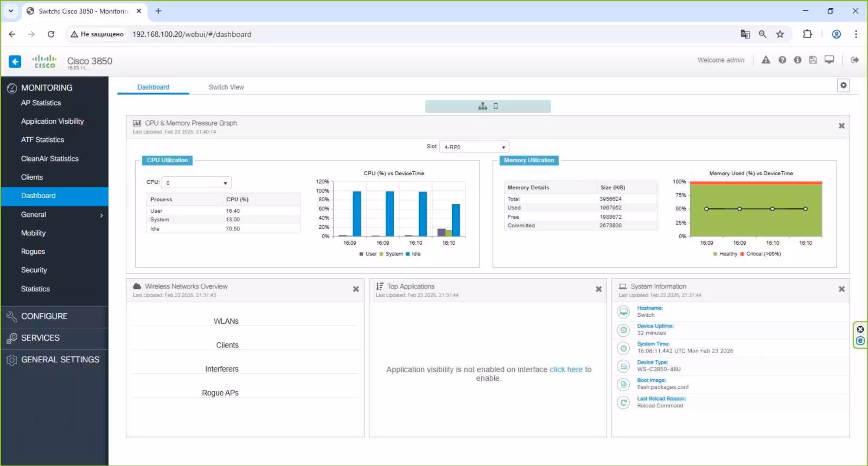Close the System Information panel
Image resolution: width=868 pixels, height=466 pixels.
coord(842,289)
